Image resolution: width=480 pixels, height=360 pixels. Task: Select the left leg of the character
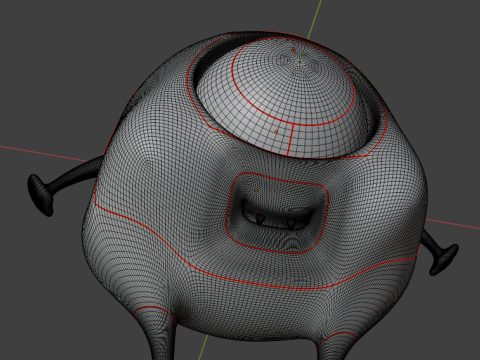(x=158, y=334)
